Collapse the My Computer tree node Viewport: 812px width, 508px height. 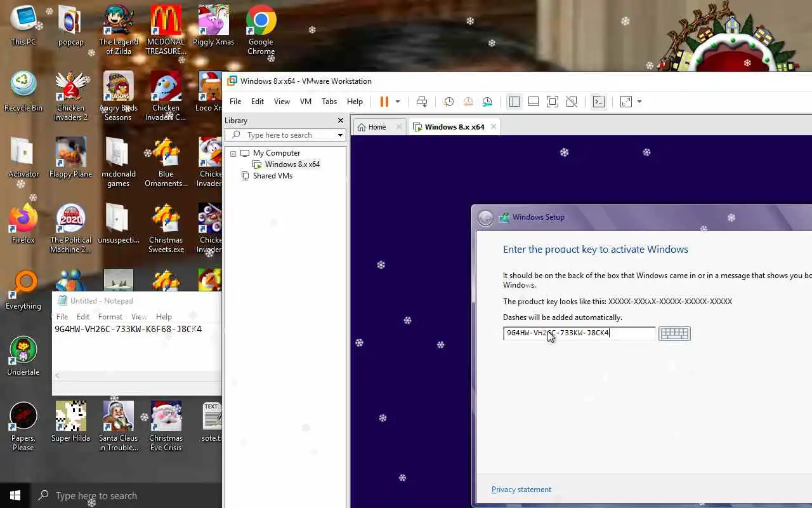[233, 153]
